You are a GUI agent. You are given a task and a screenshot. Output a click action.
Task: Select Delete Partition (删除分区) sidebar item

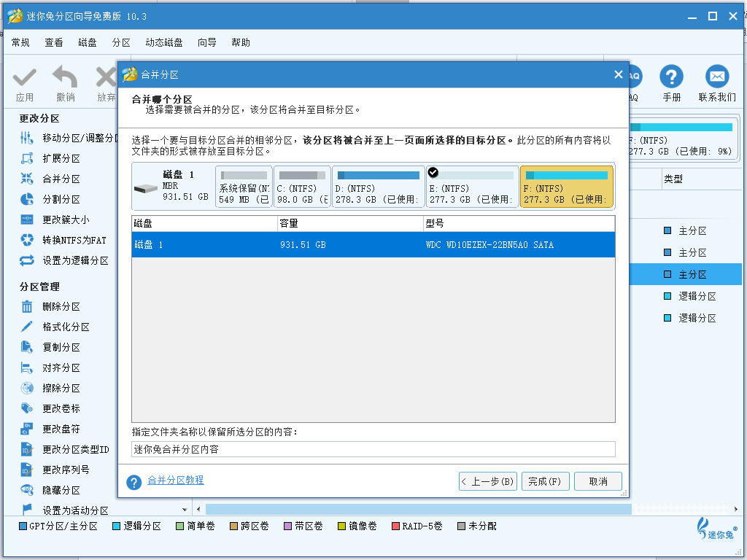(x=50, y=306)
